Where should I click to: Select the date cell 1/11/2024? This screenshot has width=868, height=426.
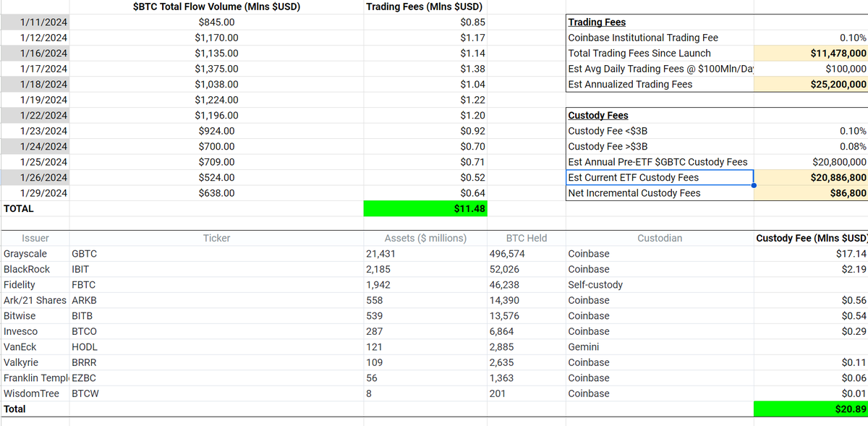pyautogui.click(x=35, y=22)
